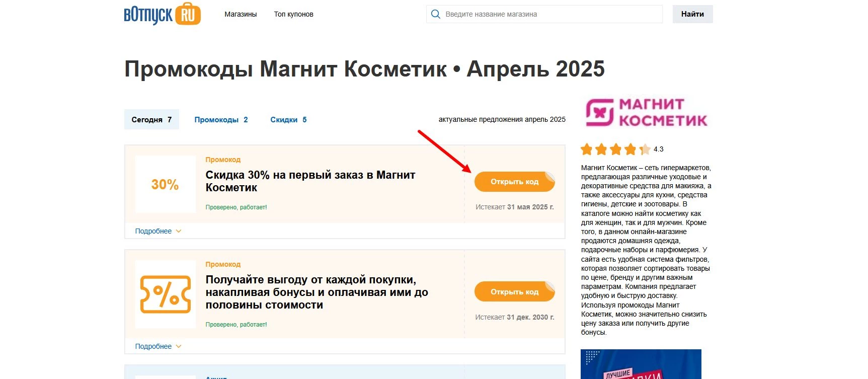Expand Подробнее under the bonus coupon

tap(158, 346)
